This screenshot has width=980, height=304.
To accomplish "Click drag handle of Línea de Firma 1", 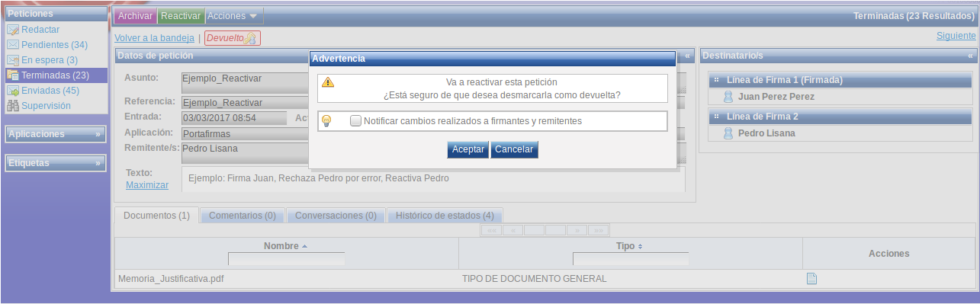I will pos(717,80).
